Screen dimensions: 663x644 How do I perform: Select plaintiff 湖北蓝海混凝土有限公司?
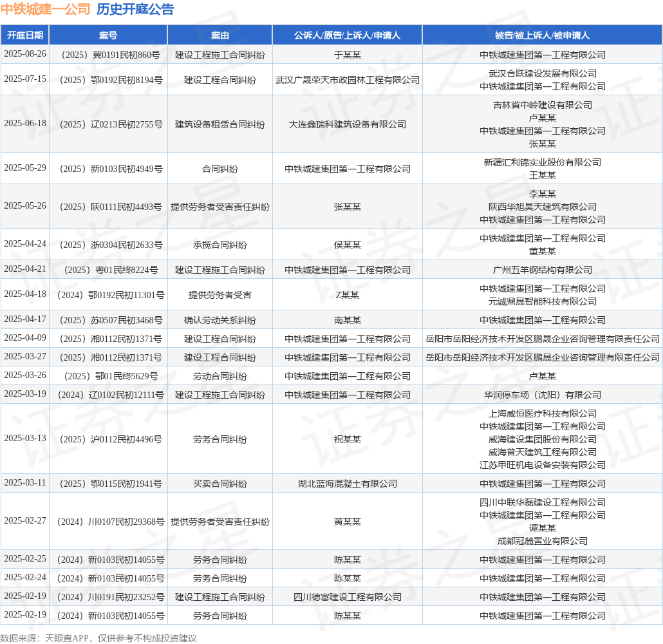(x=347, y=484)
